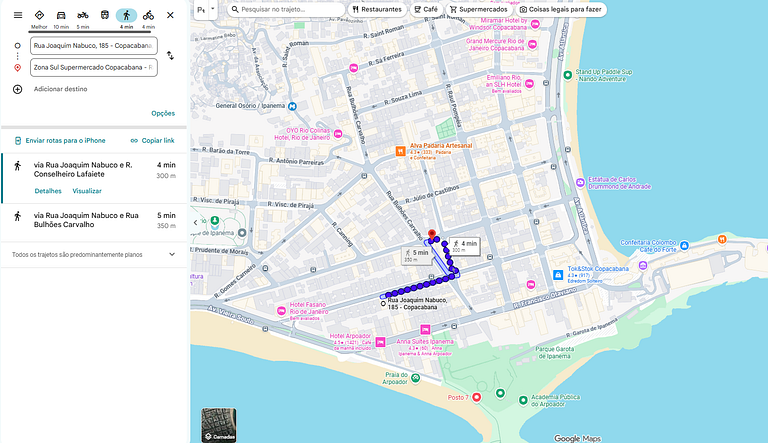Click the Tok&Stok Copacabana shop icon
The image size is (768, 443).
tap(558, 275)
